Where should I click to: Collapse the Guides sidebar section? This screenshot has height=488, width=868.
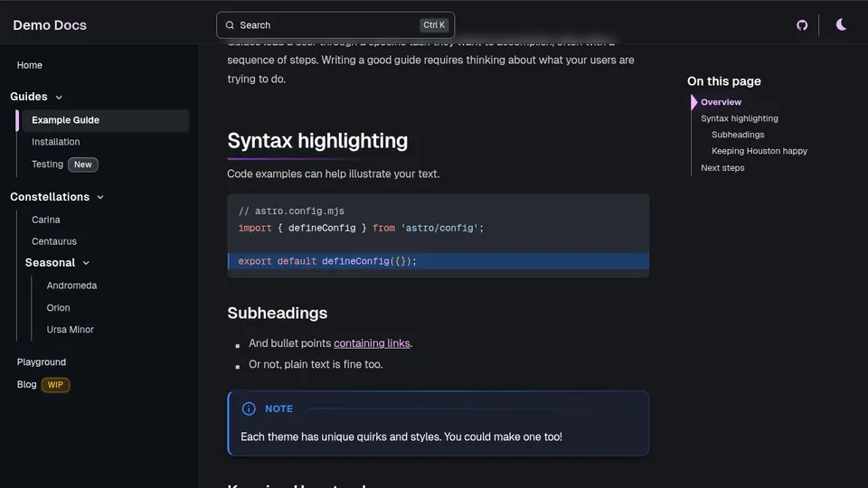(x=59, y=98)
